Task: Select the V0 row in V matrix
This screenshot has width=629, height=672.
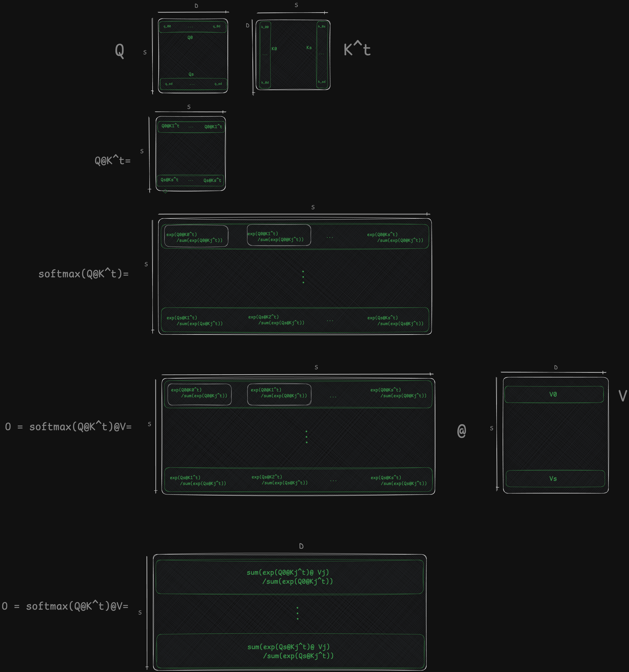Action: click(553, 394)
